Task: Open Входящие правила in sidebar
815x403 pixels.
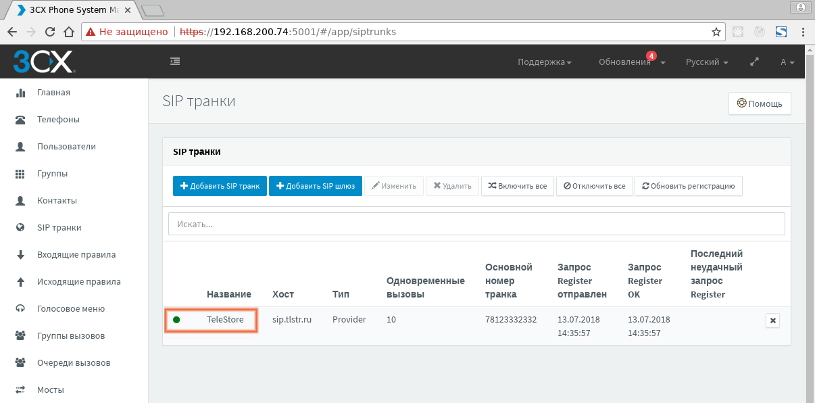Action: [x=76, y=255]
